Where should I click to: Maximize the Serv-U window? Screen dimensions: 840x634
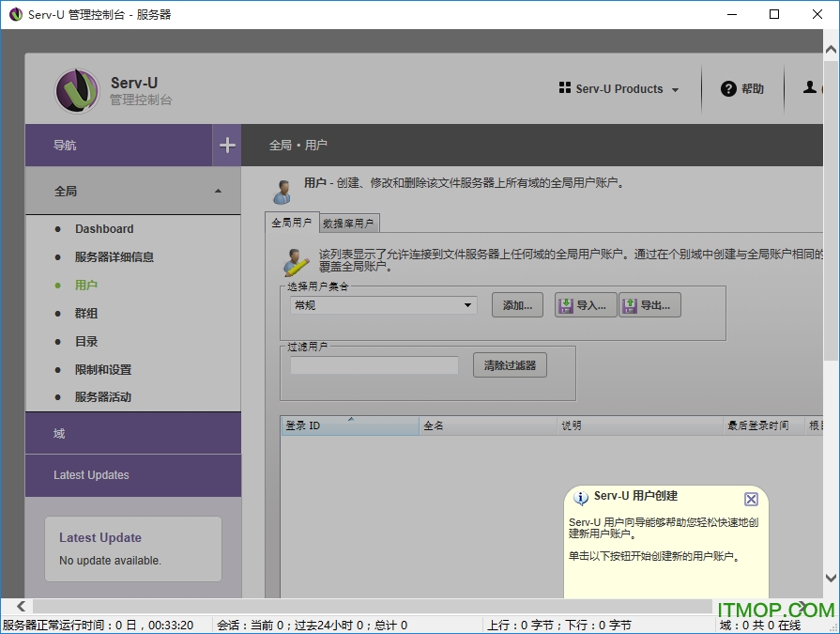pos(774,14)
